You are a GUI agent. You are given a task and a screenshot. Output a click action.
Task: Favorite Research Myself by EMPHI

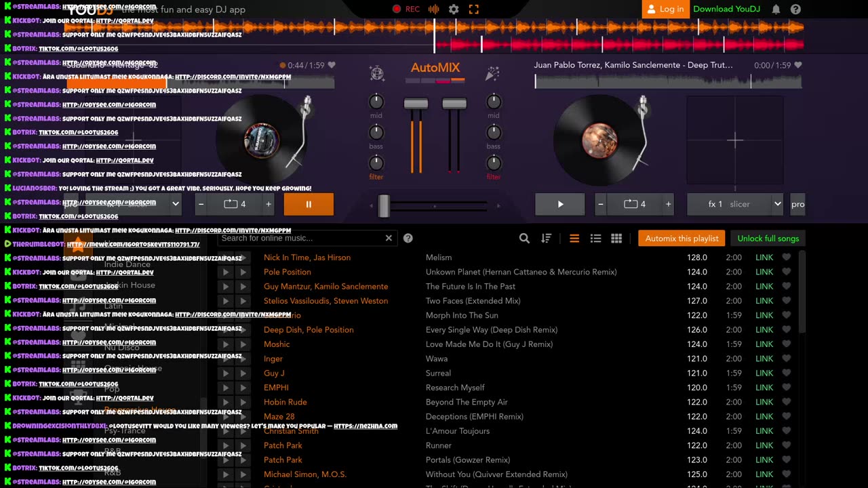point(786,388)
